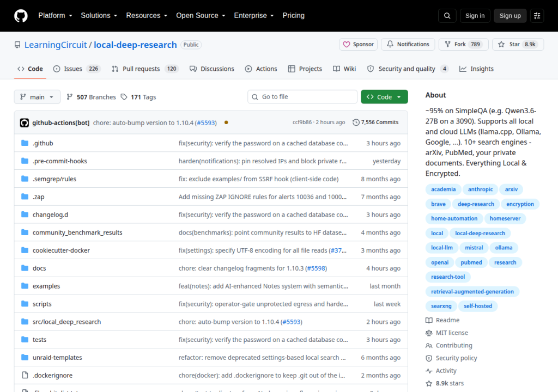Expand the Resources menu
Image resolution: width=558 pixels, height=392 pixels.
[147, 16]
